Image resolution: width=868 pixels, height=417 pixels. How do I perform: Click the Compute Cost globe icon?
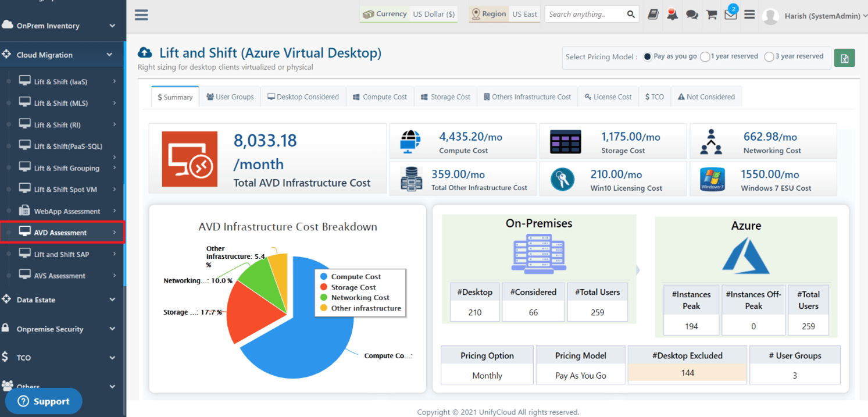[x=410, y=141]
